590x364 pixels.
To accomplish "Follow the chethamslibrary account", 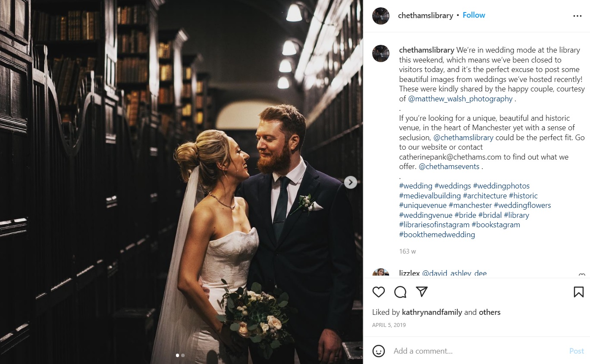I will click(x=474, y=15).
